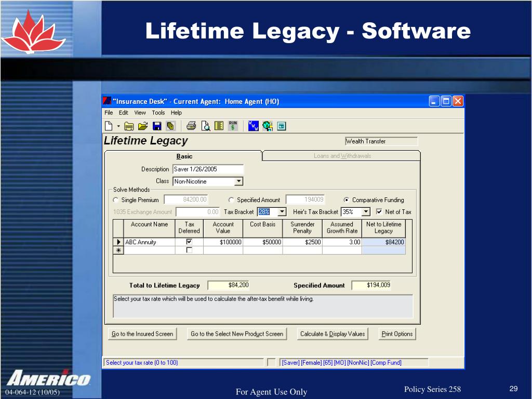Viewport: 532px width, 399px height.
Task: Click the New document toolbar icon
Action: point(109,126)
